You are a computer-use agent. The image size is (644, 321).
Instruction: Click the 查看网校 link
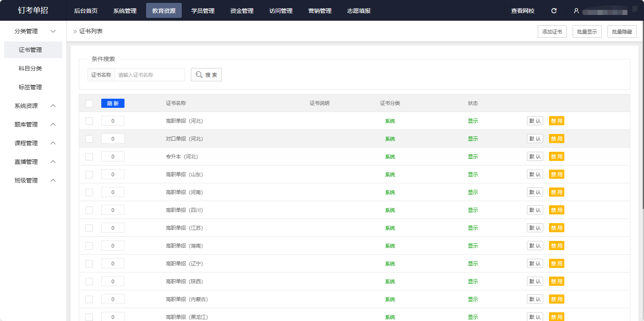coord(523,11)
